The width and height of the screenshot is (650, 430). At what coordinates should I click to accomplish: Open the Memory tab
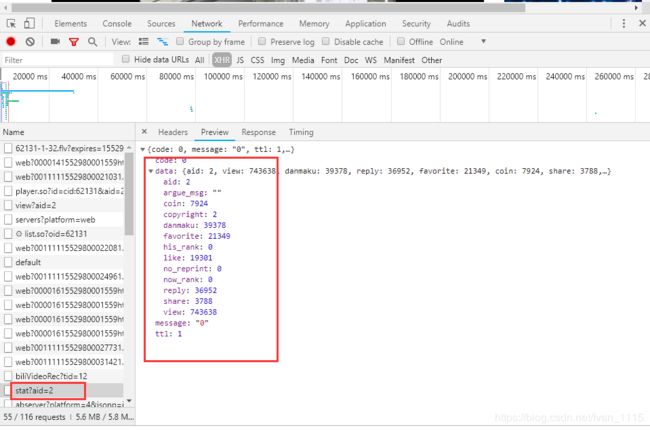[314, 24]
